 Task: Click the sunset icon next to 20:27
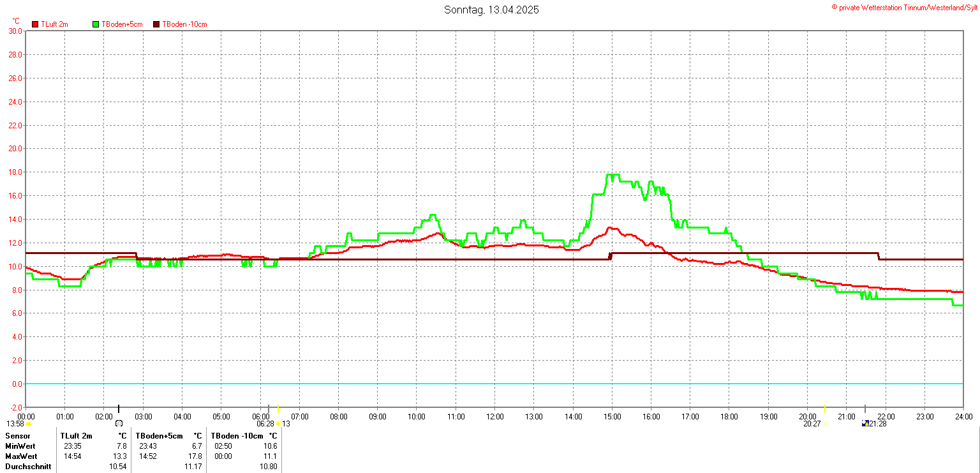click(x=824, y=424)
